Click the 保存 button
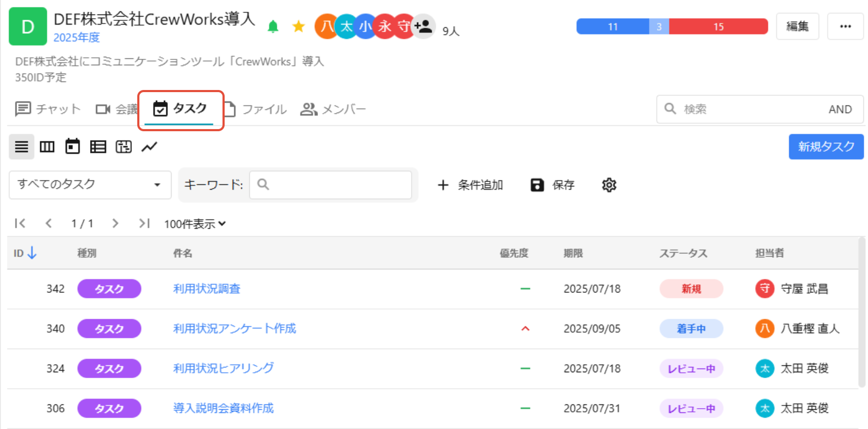Screen dimensions: 868x429 point(552,185)
